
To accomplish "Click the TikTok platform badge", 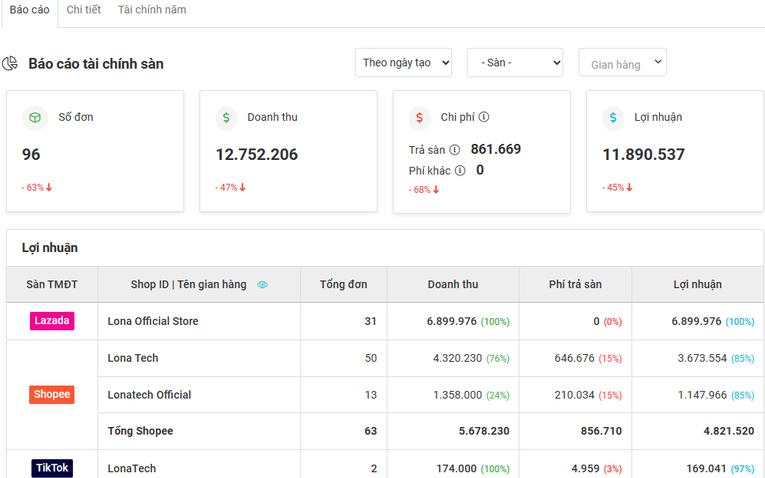I will (52, 468).
